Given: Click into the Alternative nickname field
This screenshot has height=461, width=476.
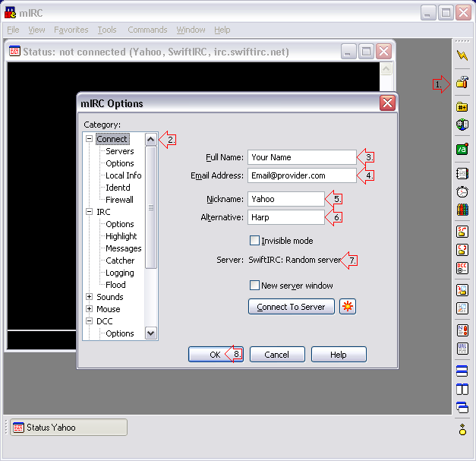Looking at the screenshot, I should pyautogui.click(x=286, y=217).
